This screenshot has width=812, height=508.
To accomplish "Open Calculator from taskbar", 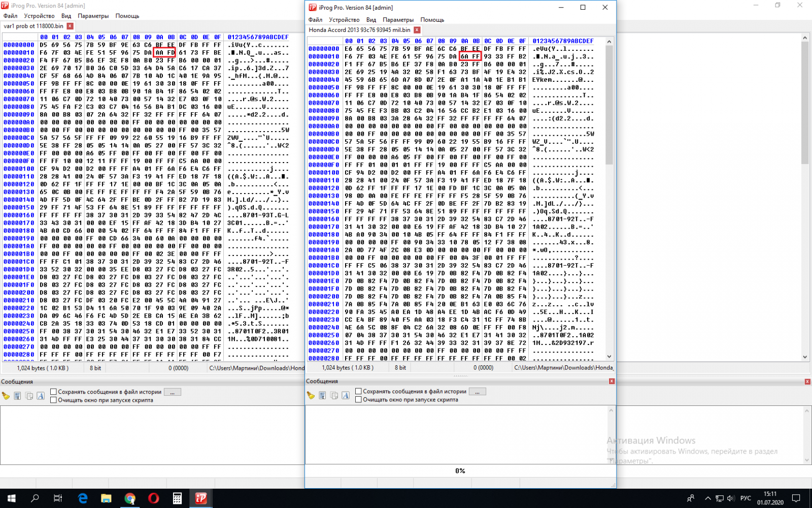I will click(177, 498).
